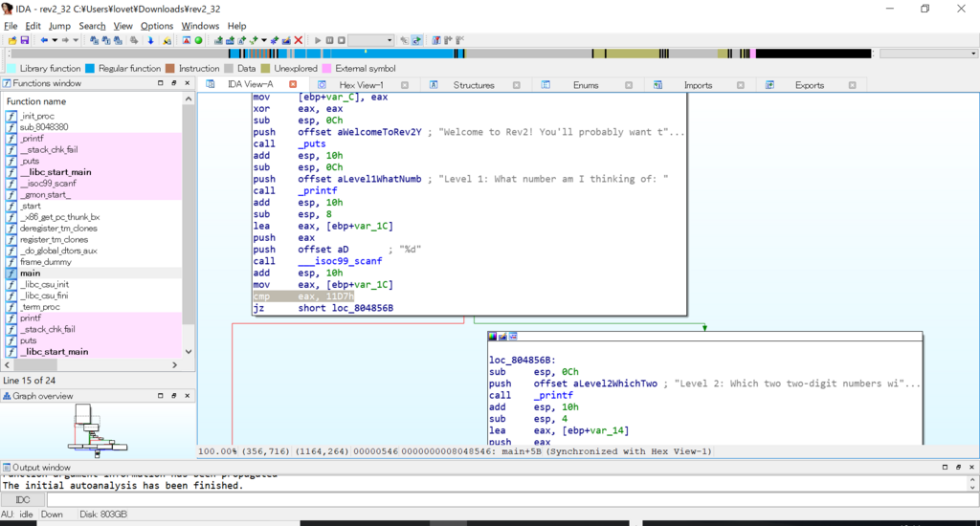The height and width of the screenshot is (526, 980).
Task: Select _start in the Functions list
Action: click(x=93, y=206)
